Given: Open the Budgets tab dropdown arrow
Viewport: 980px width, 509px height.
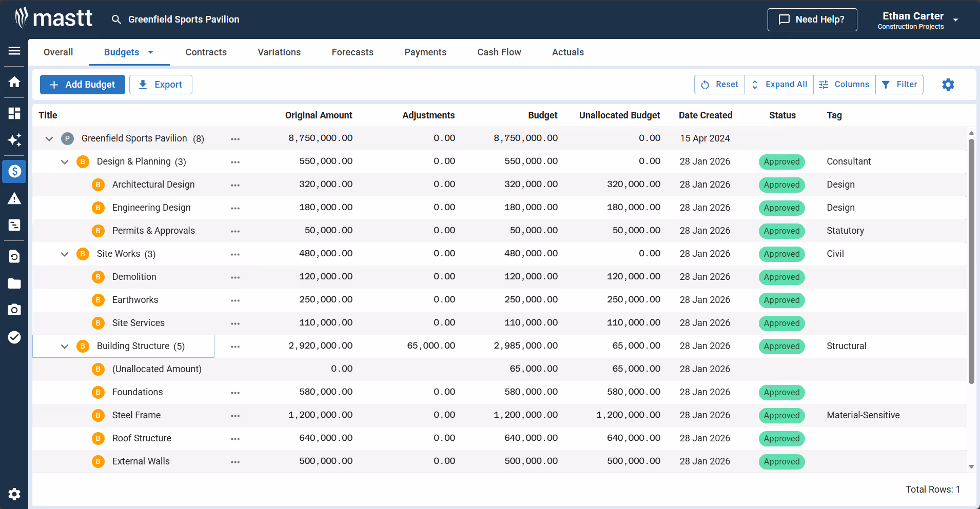Looking at the screenshot, I should click(150, 52).
